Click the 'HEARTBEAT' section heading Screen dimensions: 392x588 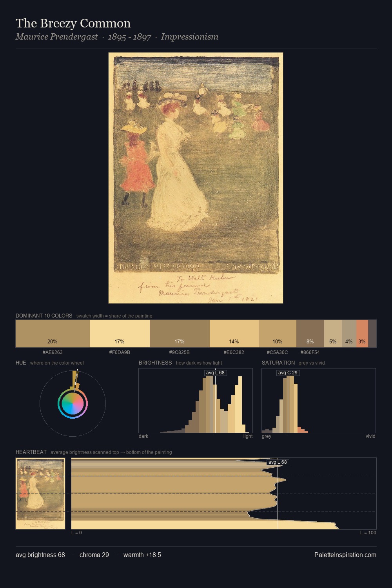point(31,452)
